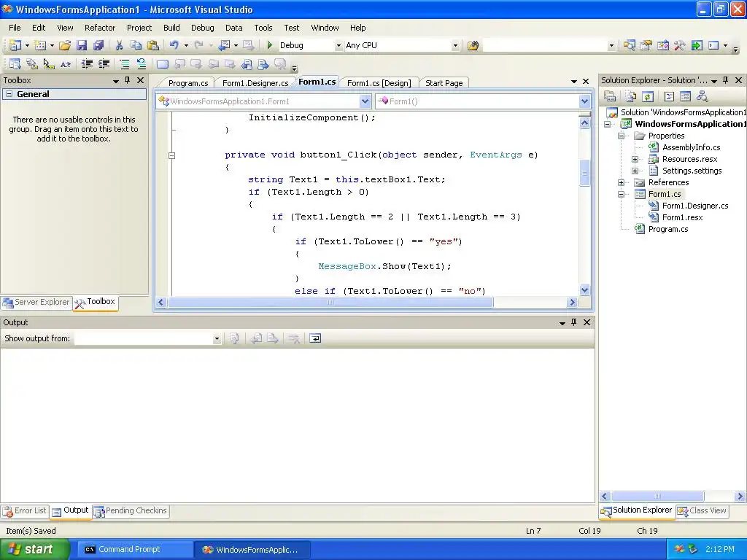
Task: Open the Pending Checkins tab
Action: coord(131,511)
